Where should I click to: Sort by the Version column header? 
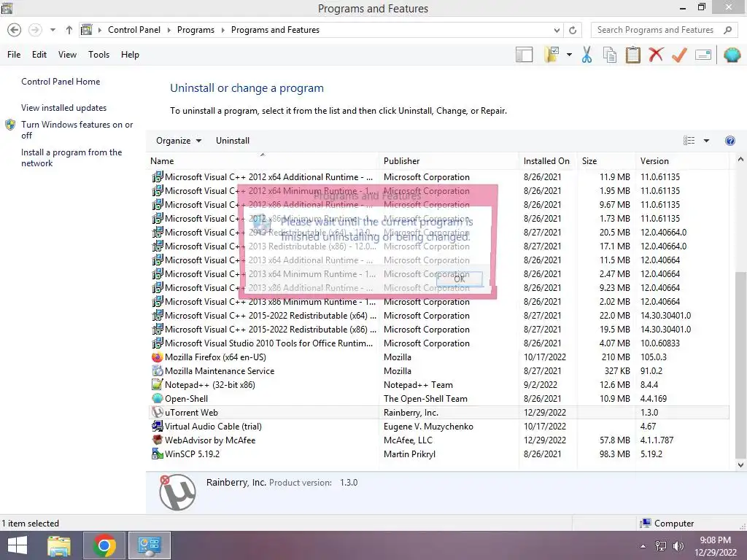[x=682, y=161]
